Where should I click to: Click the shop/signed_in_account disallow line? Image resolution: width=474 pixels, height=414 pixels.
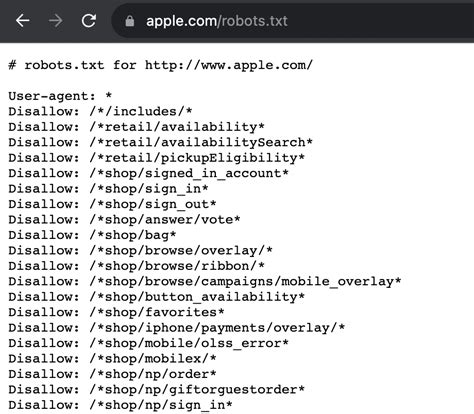(x=148, y=173)
